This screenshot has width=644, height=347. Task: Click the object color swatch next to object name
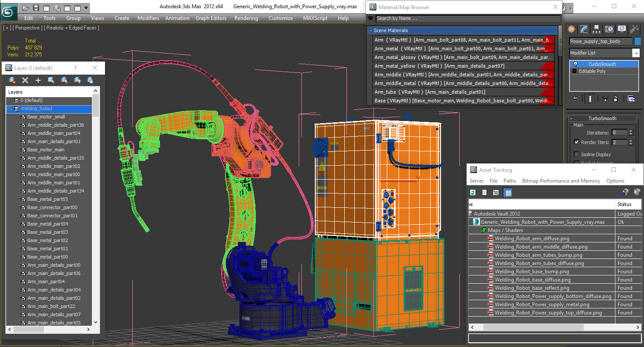click(637, 41)
